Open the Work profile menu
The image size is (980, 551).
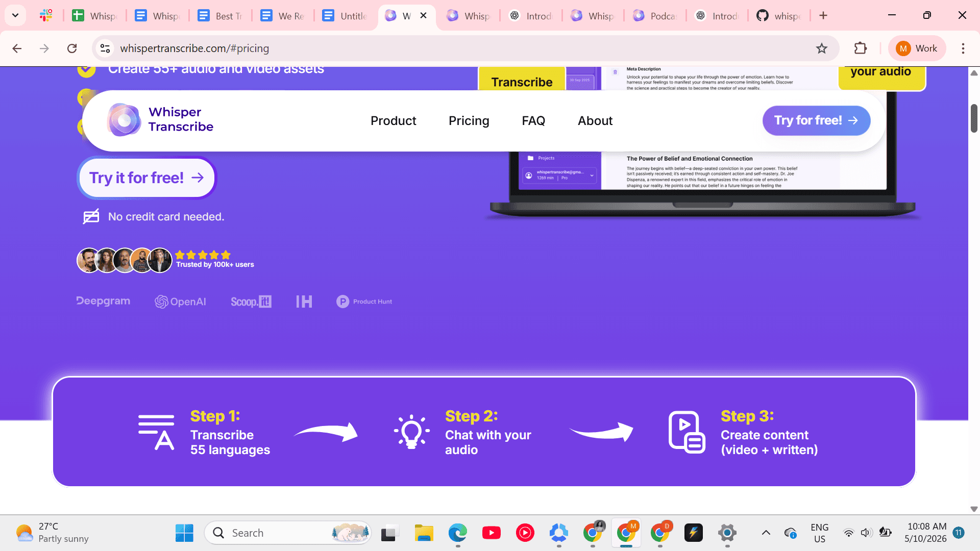click(917, 48)
